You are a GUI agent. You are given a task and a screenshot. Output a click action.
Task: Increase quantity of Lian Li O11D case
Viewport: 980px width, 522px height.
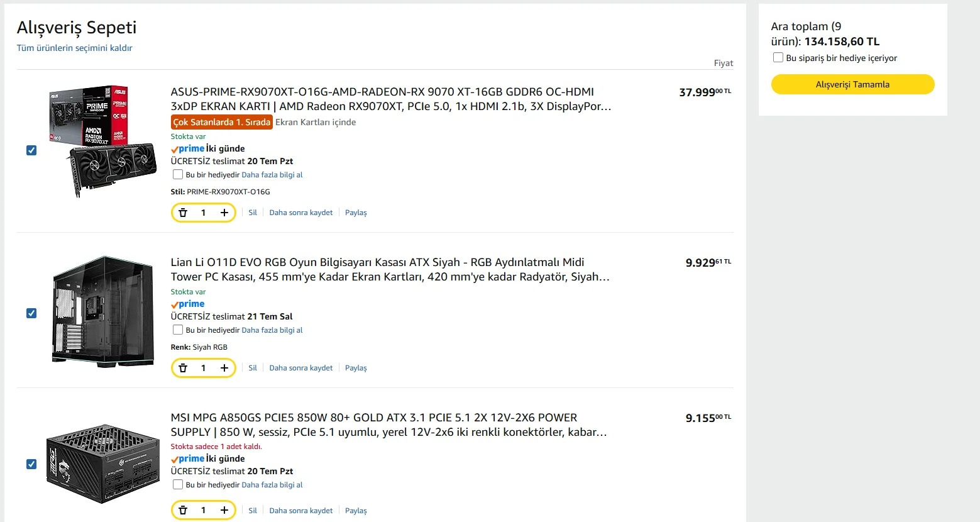[x=224, y=368]
